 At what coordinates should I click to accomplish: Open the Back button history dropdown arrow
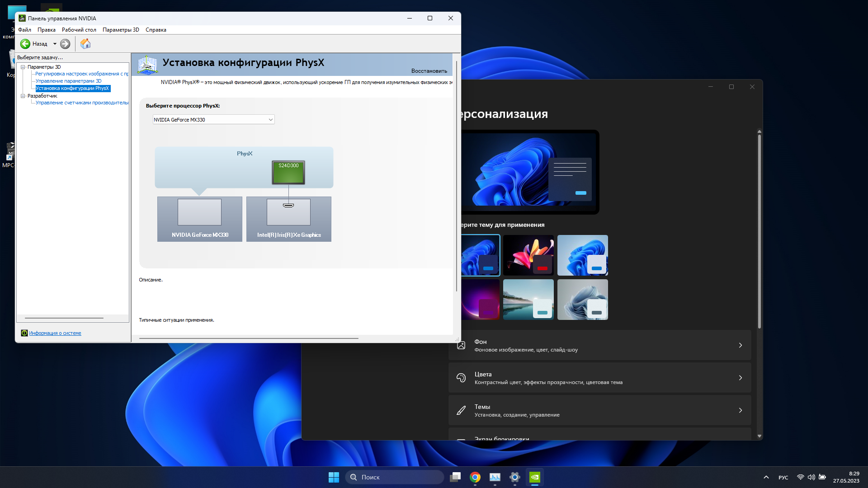55,44
